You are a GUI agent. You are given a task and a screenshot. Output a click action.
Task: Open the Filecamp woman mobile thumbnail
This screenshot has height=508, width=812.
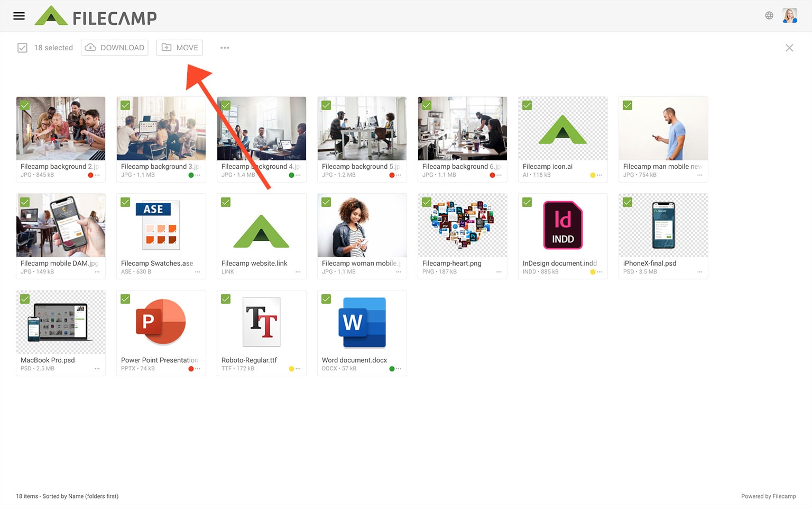click(362, 225)
